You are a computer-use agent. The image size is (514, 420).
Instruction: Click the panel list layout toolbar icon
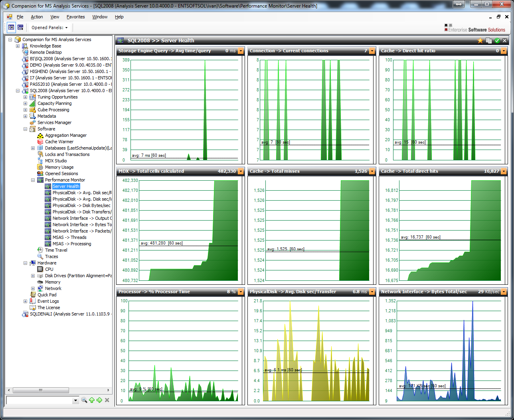click(20, 28)
